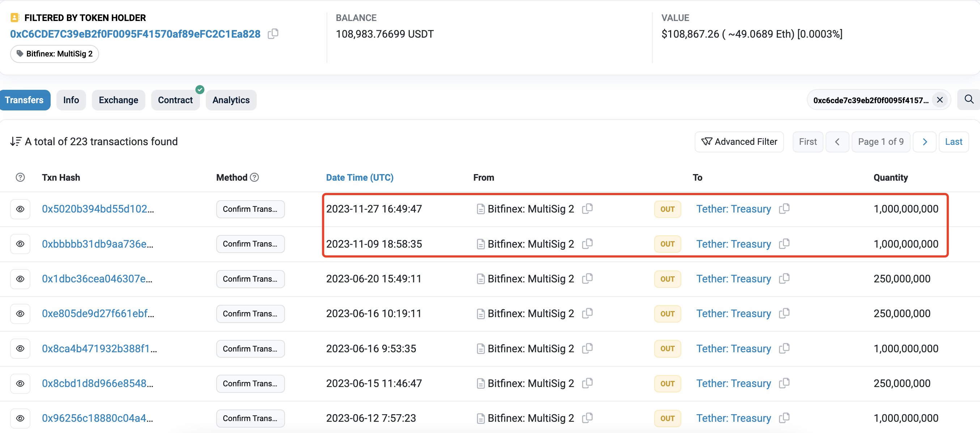The width and height of the screenshot is (980, 433).
Task: Copy From address in 2023-06-16 9:53:35 row
Action: pos(587,348)
